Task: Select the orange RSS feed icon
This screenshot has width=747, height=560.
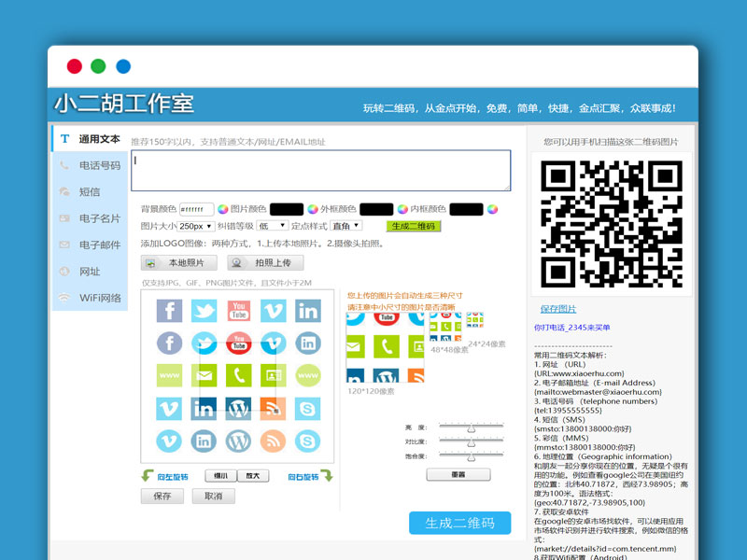Action: click(x=271, y=410)
